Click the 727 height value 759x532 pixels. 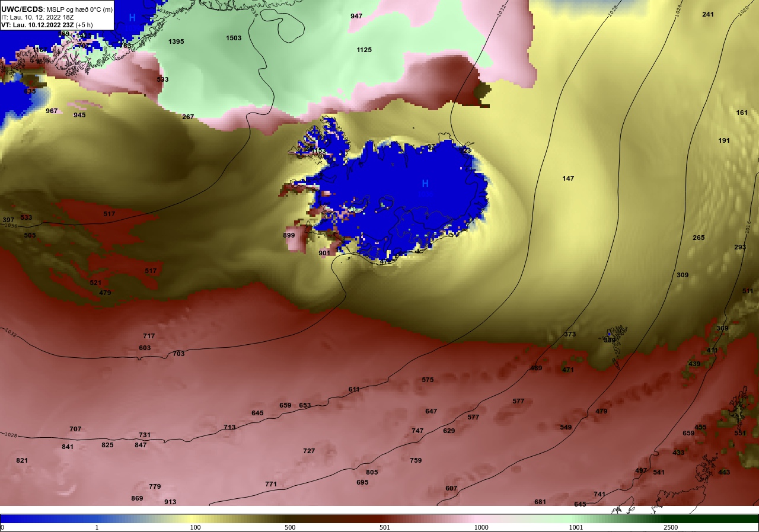click(309, 451)
